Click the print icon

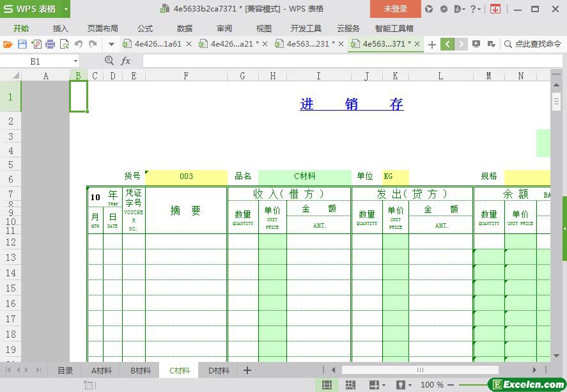[50, 44]
